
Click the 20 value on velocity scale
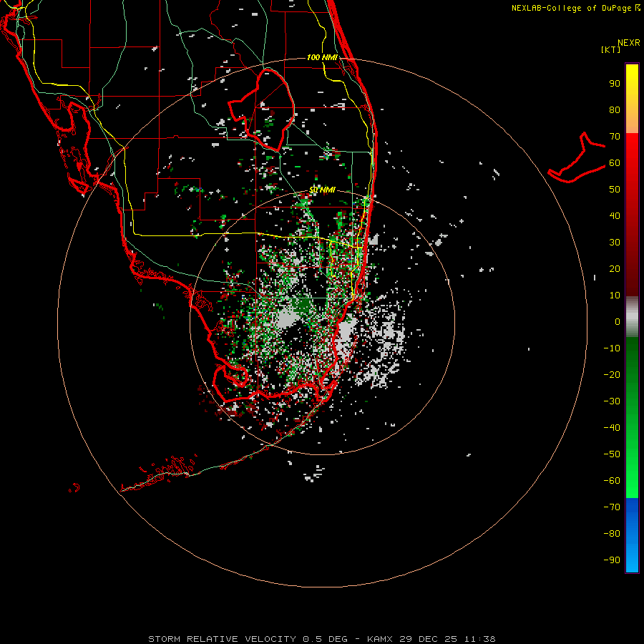[x=615, y=269]
